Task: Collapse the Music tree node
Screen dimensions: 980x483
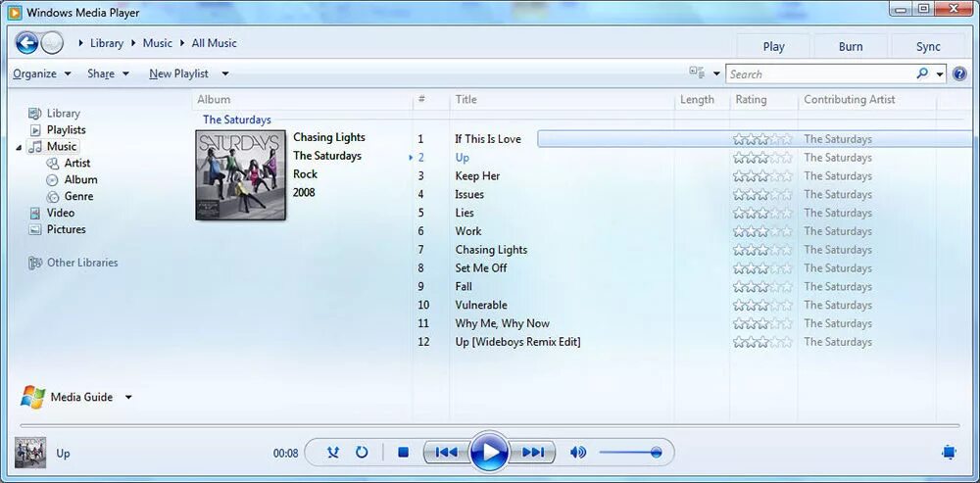Action: tap(19, 148)
